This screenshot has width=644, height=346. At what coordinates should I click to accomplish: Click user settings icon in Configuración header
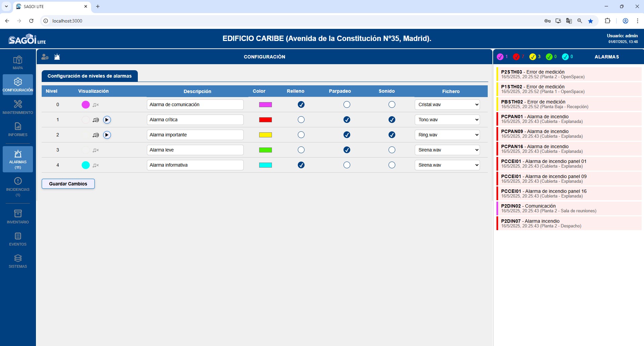(x=45, y=57)
